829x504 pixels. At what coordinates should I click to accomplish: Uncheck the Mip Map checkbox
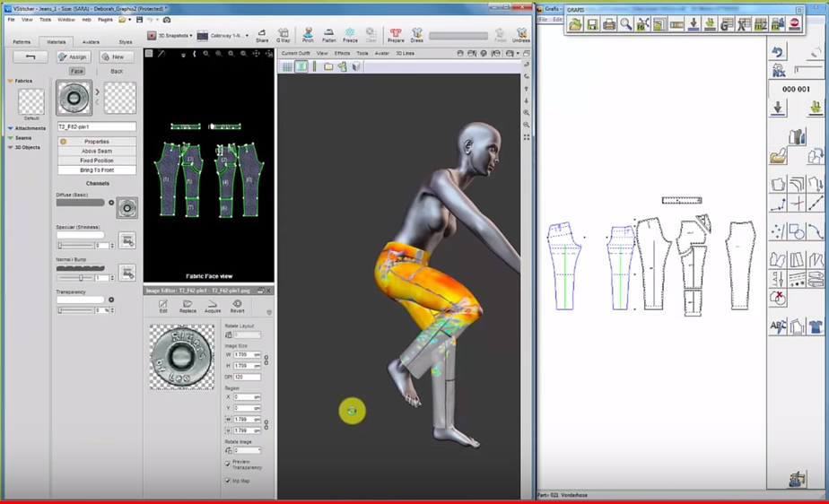click(228, 481)
